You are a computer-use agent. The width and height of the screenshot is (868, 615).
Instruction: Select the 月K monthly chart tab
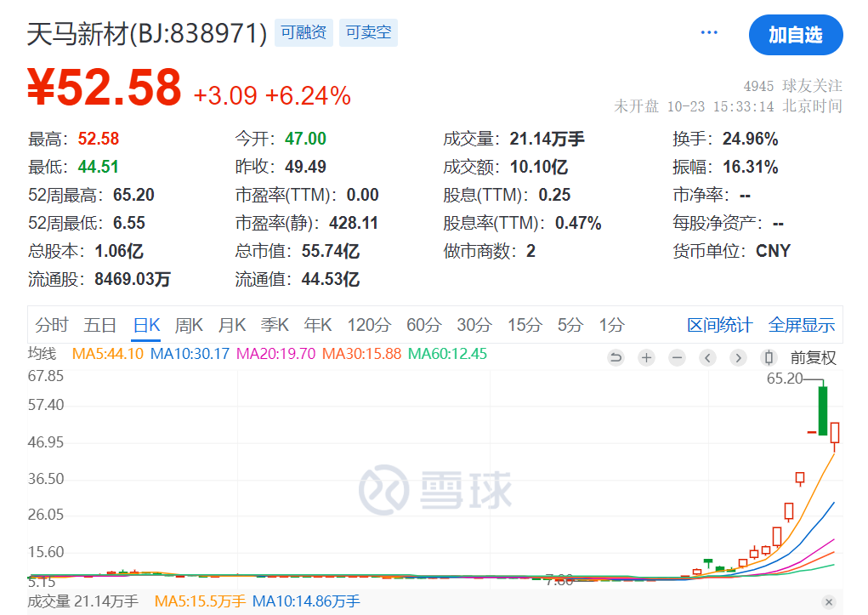[x=232, y=325]
